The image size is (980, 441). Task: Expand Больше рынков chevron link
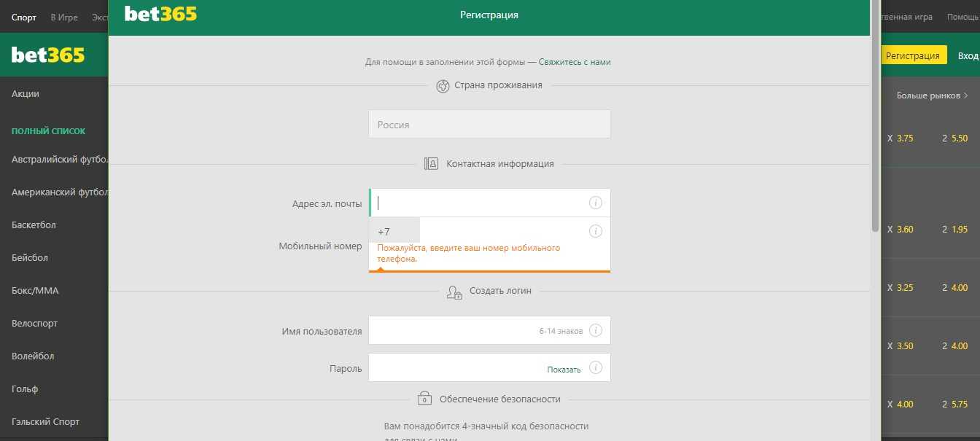click(932, 95)
